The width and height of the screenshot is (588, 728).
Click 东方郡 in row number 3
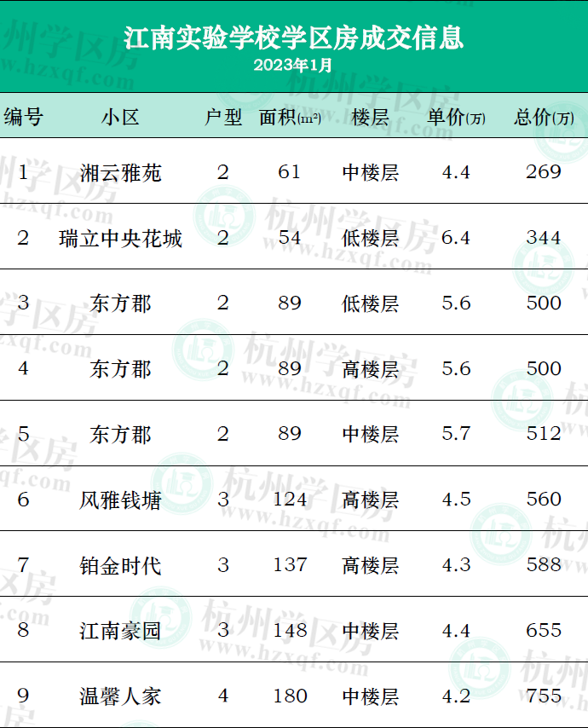pyautogui.click(x=121, y=303)
